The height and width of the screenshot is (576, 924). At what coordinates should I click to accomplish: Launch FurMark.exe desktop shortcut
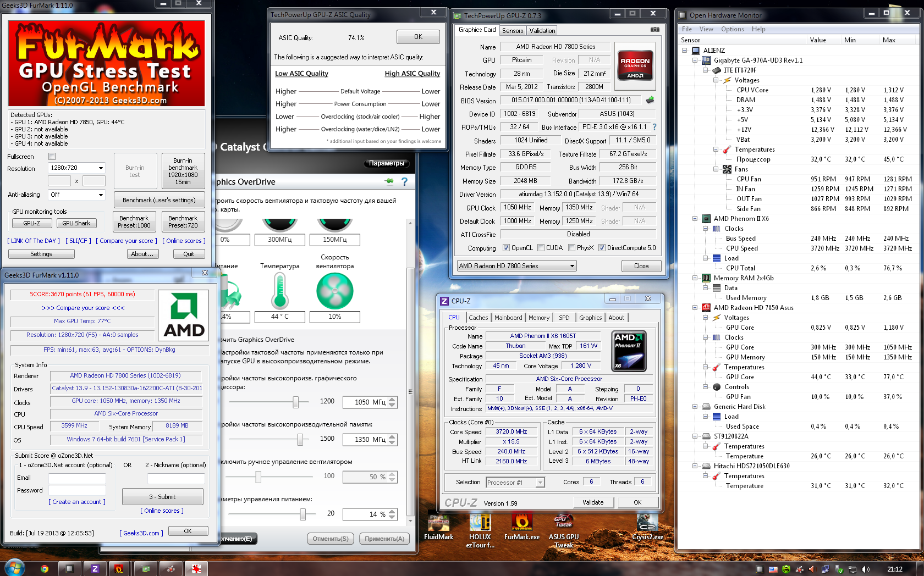coord(522,526)
